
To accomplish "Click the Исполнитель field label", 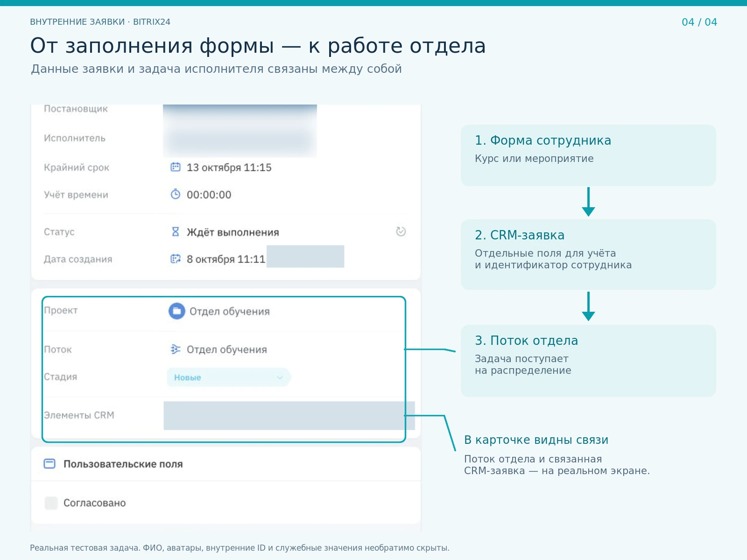I will pyautogui.click(x=75, y=138).
